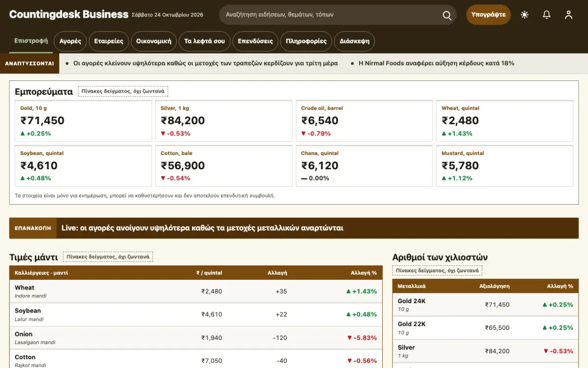Open the Live markets breaking headline
588x368 pixels.
pos(202,228)
